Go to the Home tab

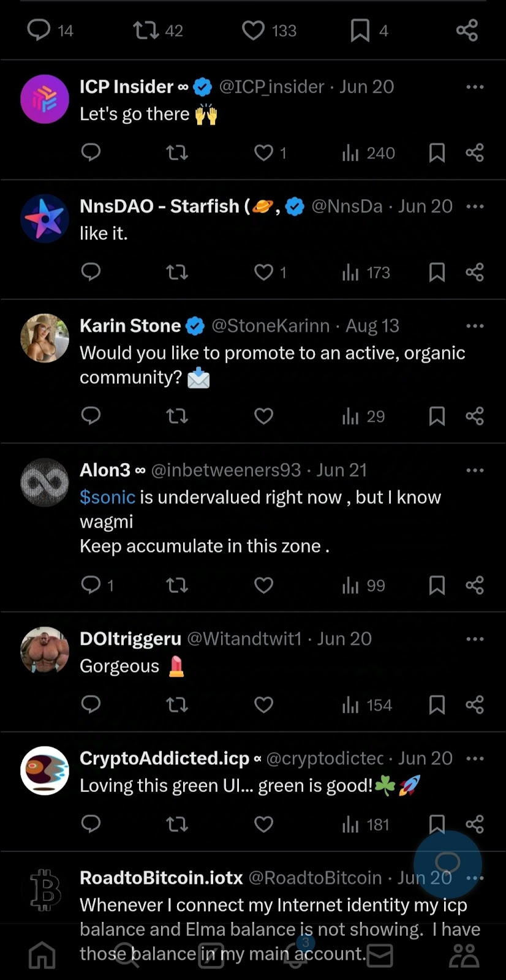(42, 956)
